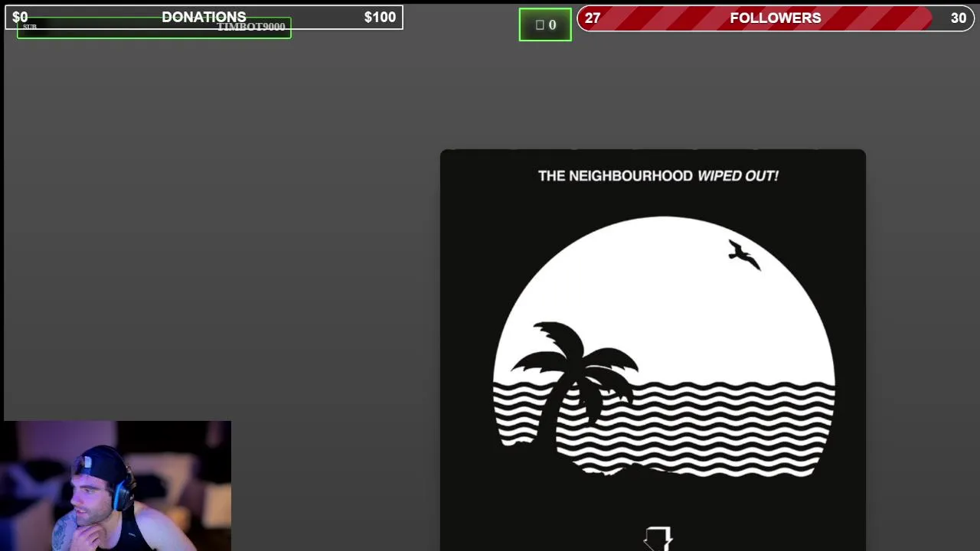Click the current follower count 27
This screenshot has width=980, height=551.
593,18
